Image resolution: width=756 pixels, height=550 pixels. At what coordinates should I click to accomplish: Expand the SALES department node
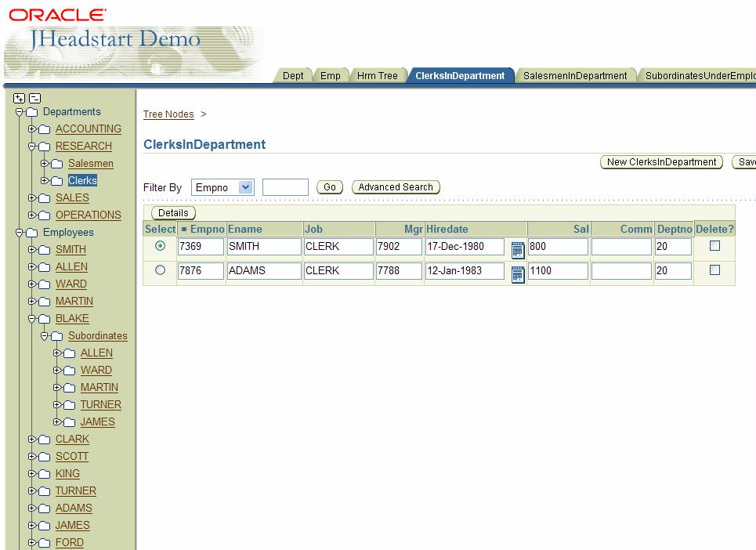pos(32,198)
